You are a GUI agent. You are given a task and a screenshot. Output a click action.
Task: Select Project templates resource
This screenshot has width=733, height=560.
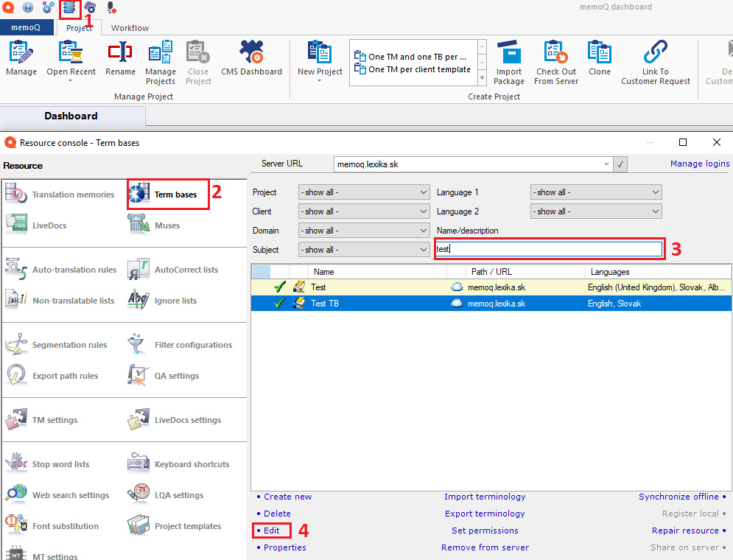175,525
